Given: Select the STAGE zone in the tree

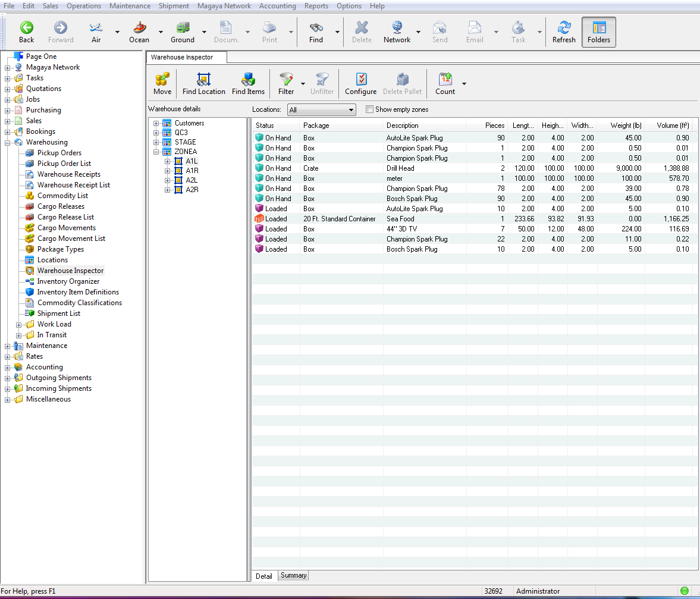Looking at the screenshot, I should click(x=186, y=142).
